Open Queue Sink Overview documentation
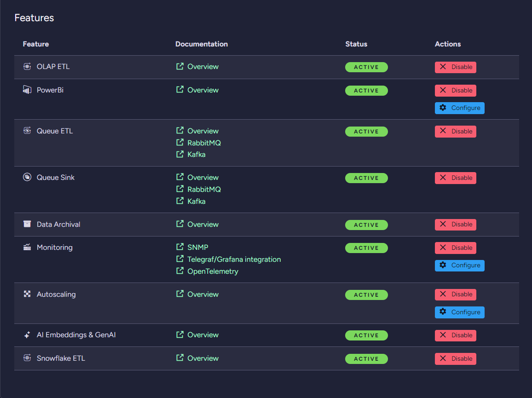The height and width of the screenshot is (398, 532). click(x=203, y=178)
